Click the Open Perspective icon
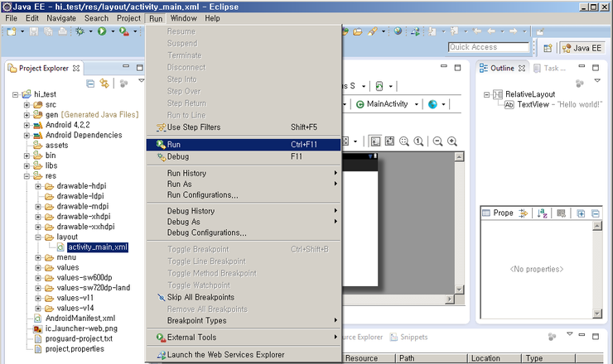The width and height of the screenshot is (613, 364). tap(548, 48)
